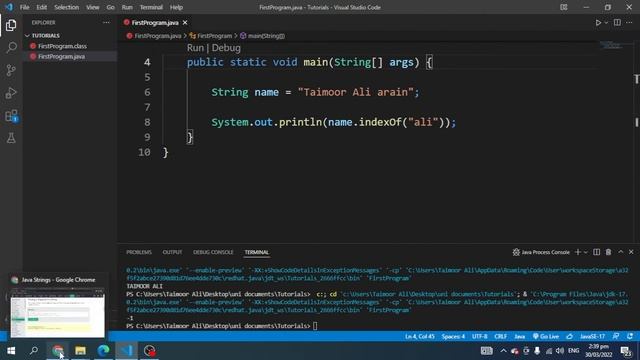Click main(String[]) method breadcrumb

[266, 36]
